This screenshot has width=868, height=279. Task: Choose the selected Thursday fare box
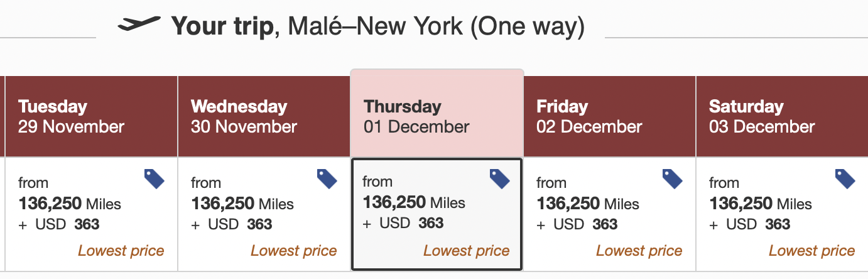437,214
